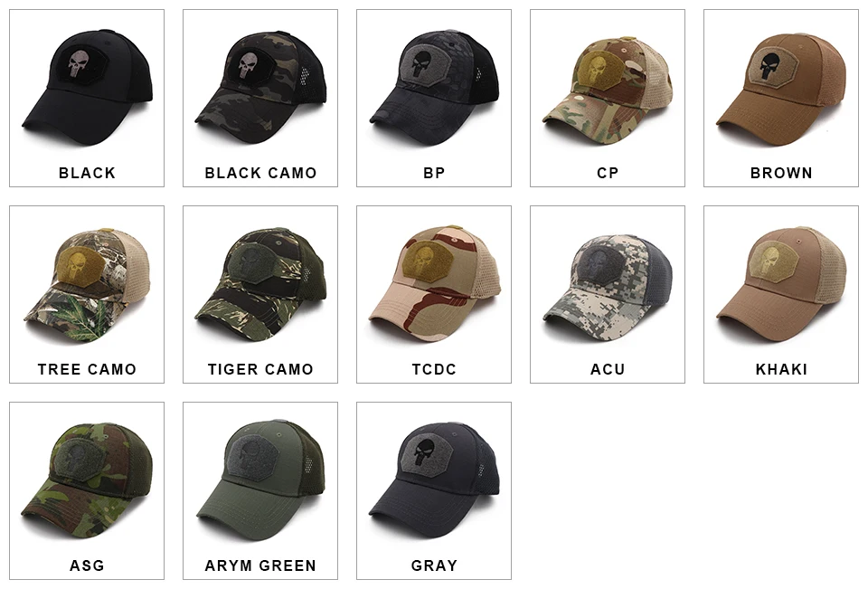This screenshot has width=868, height=589.
Task: Choose the BROWN cap image
Action: [781, 98]
